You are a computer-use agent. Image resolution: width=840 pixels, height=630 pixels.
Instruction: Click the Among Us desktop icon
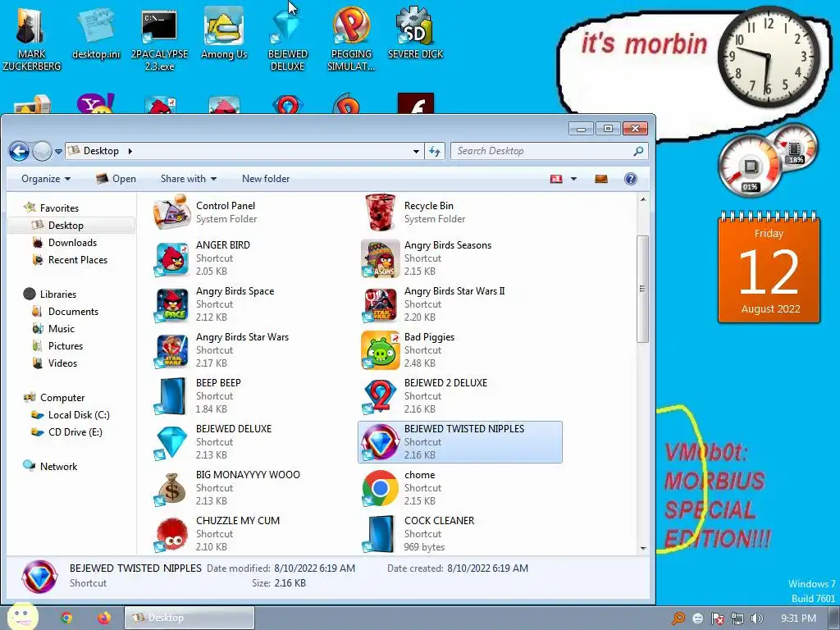[x=224, y=33]
